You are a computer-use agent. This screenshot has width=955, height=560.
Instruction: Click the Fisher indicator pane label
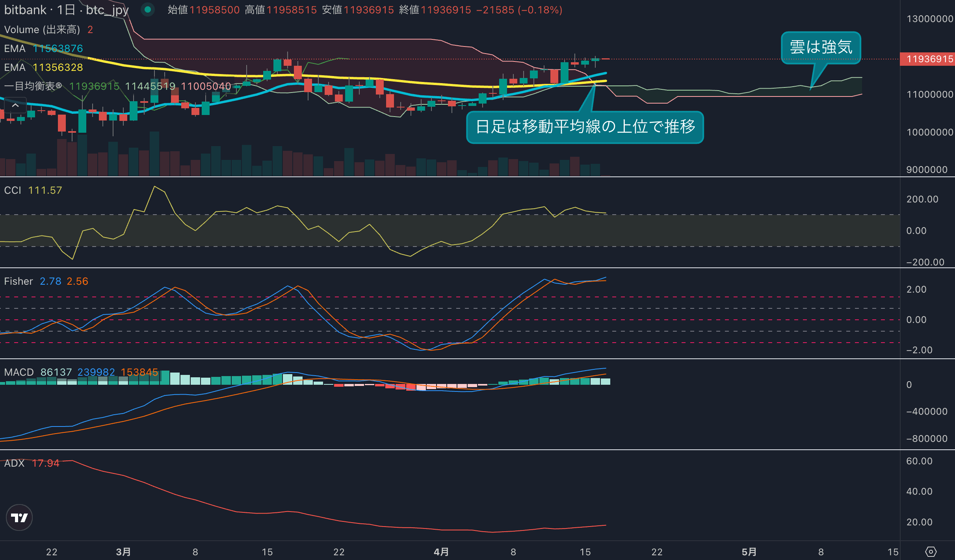(19, 281)
